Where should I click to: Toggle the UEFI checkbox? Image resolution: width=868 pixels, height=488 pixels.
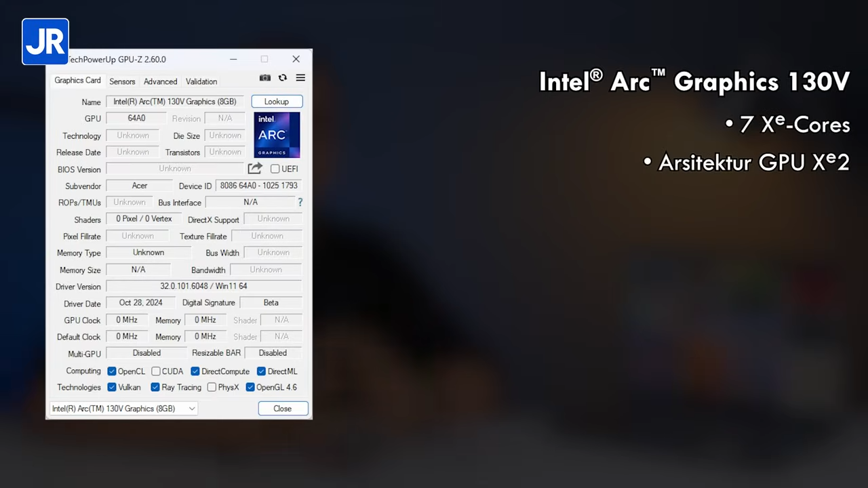(x=275, y=169)
